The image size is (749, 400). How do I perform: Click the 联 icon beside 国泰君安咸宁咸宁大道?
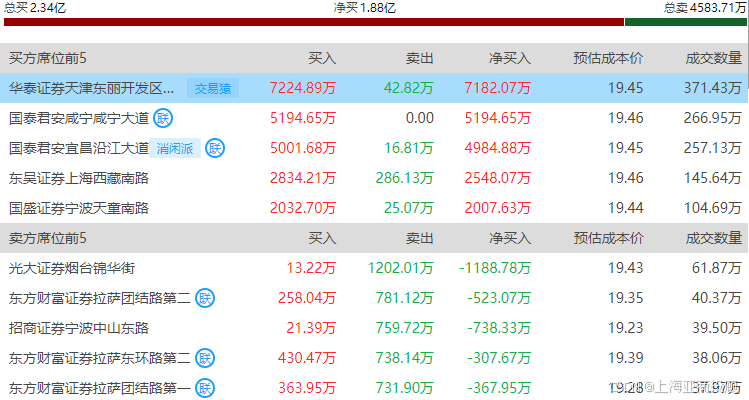point(163,118)
